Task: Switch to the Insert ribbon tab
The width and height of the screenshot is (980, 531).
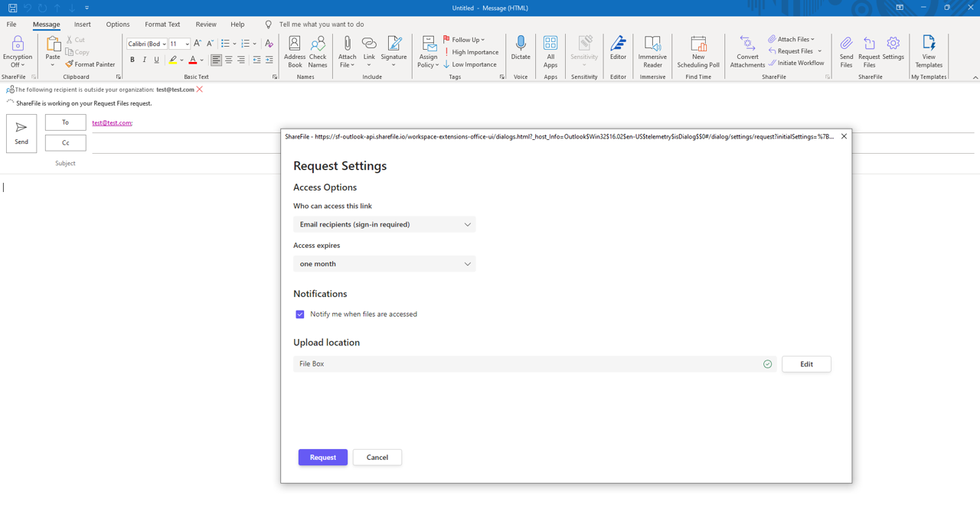Action: [82, 24]
